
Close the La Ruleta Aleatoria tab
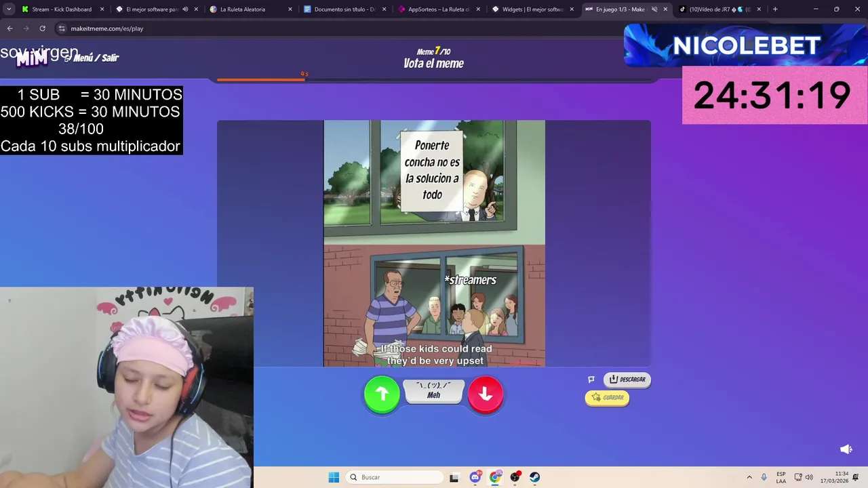(x=290, y=9)
